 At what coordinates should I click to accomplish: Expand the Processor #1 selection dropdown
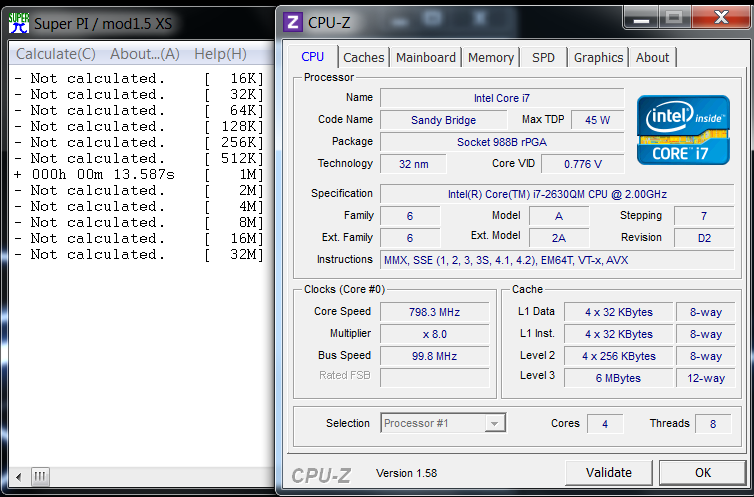click(x=494, y=424)
